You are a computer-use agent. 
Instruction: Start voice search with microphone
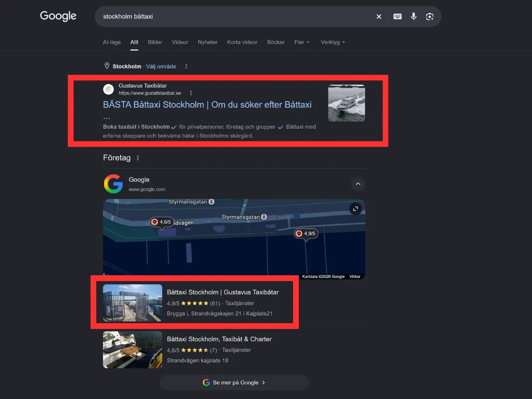pos(414,16)
